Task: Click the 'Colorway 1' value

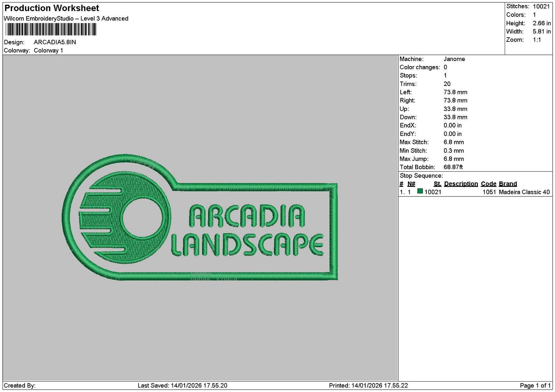Action: (x=48, y=50)
